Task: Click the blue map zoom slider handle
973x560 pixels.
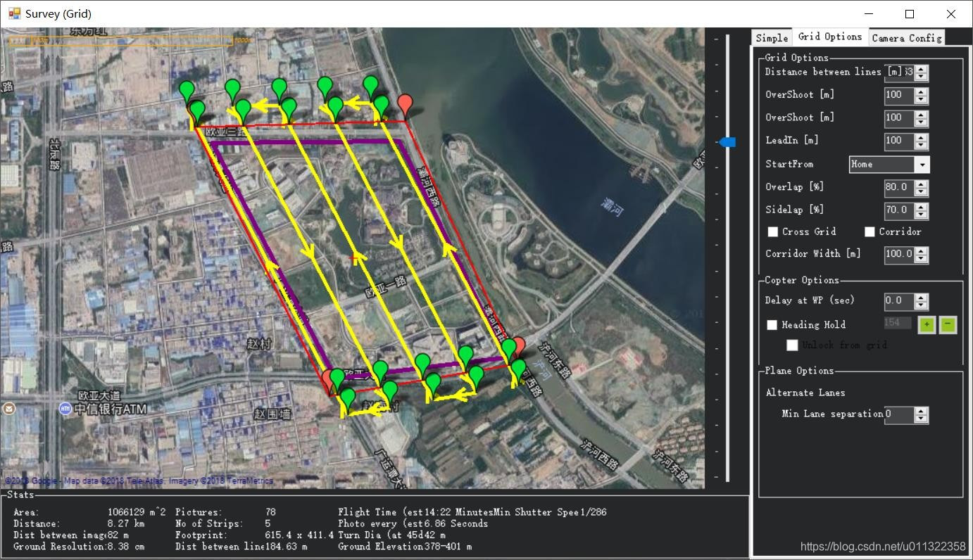Action: pyautogui.click(x=727, y=142)
